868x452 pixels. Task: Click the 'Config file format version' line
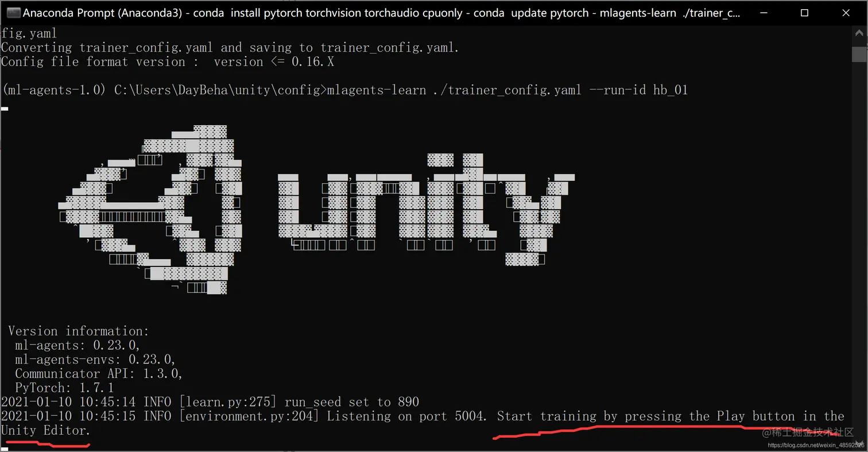[168, 61]
